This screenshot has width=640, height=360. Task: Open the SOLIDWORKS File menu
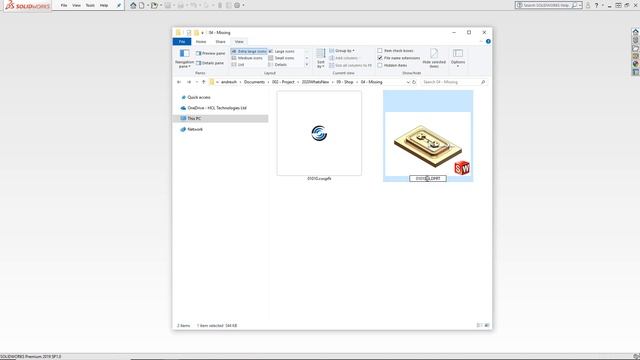(64, 5)
